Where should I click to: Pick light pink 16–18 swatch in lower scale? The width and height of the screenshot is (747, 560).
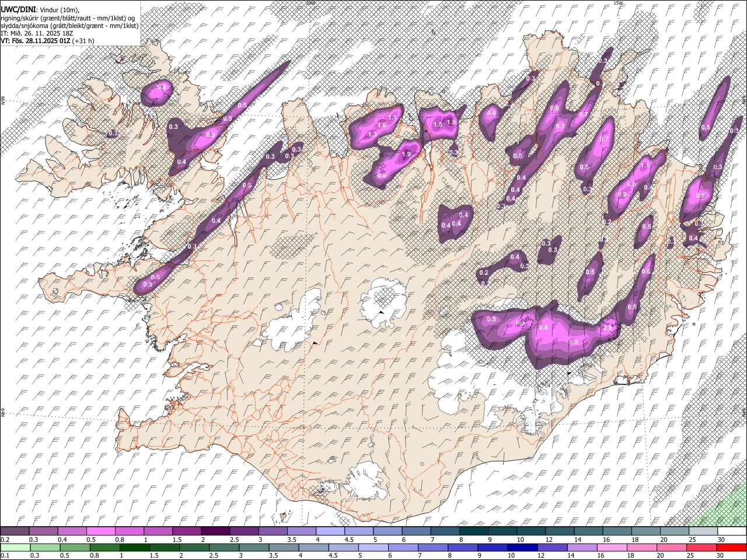click(613, 548)
